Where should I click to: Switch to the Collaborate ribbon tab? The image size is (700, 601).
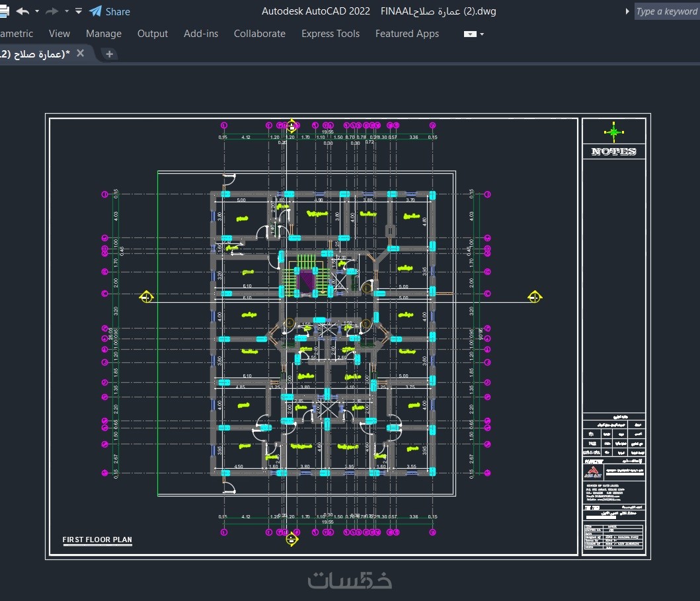pos(259,34)
